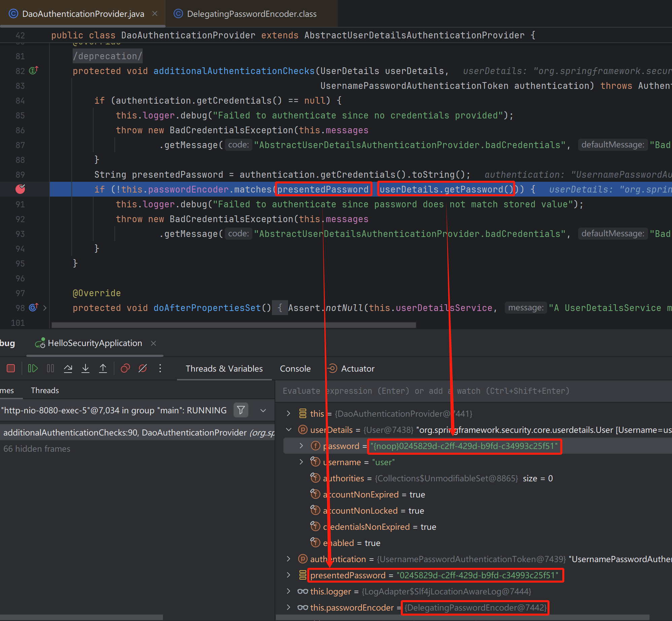Viewport: 672px width, 621px height.
Task: Click the thread filter funnel icon
Action: (241, 410)
